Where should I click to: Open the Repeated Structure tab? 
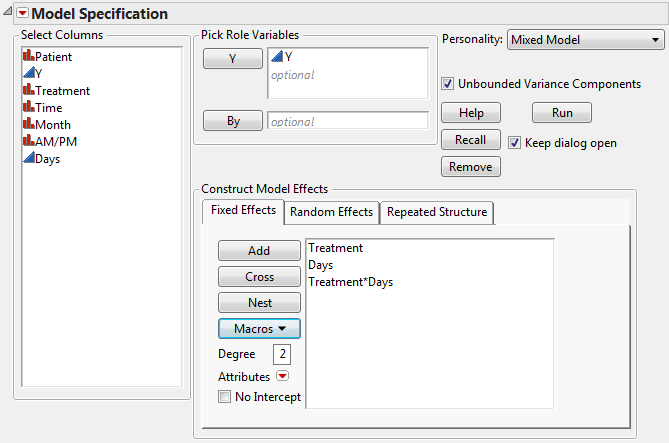coord(437,212)
